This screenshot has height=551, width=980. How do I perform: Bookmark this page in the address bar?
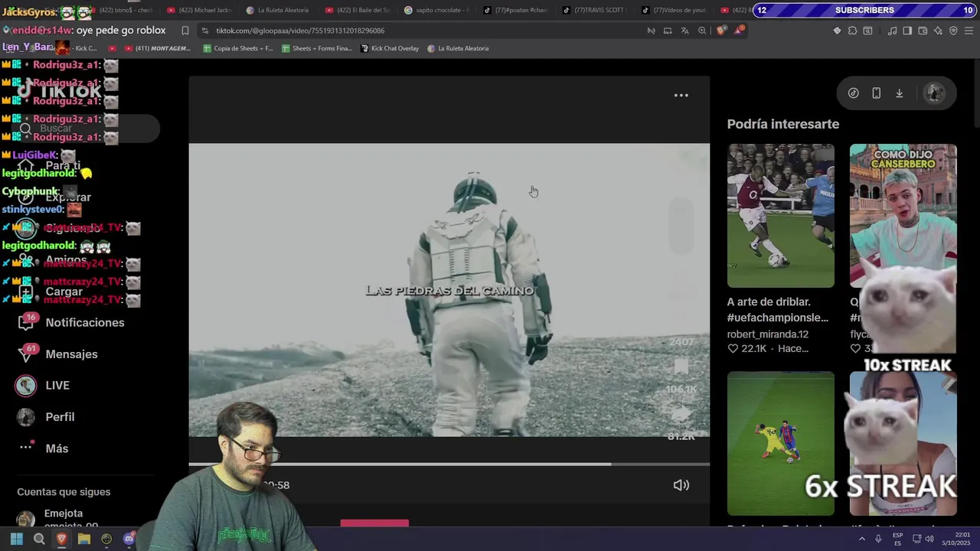pyautogui.click(x=185, y=31)
